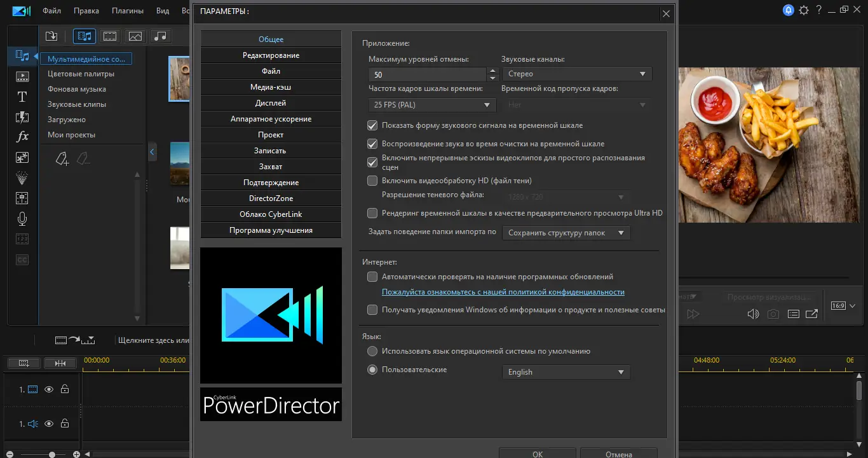Uncheck audio playback during timeline scrubbing
This screenshot has width=868, height=458.
tap(372, 144)
